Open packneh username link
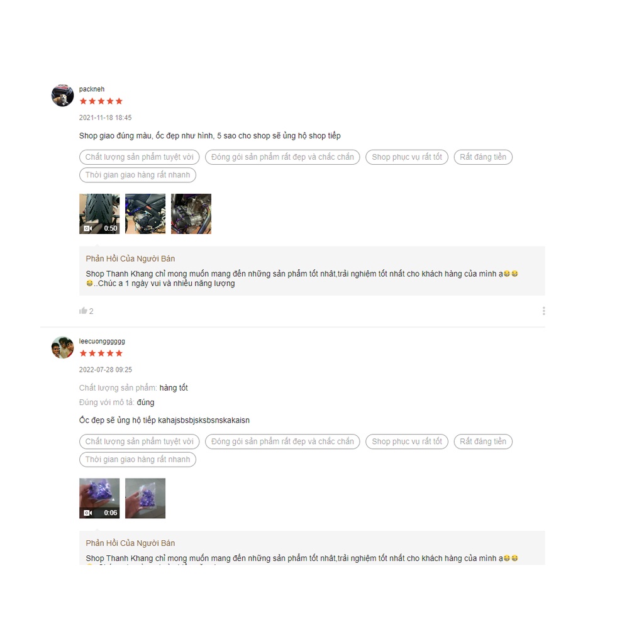 tap(92, 89)
